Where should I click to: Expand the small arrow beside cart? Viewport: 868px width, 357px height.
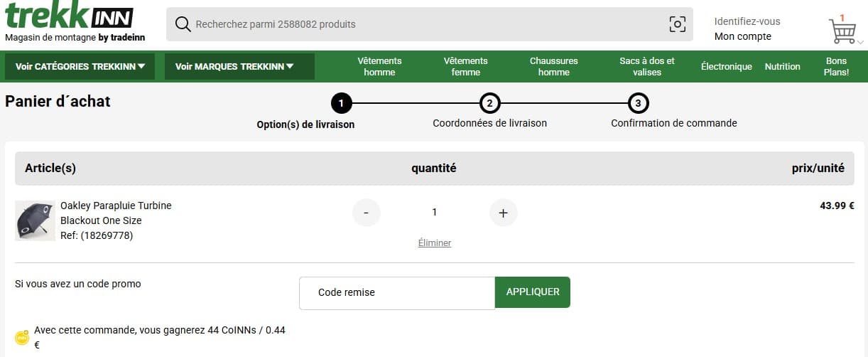pyautogui.click(x=860, y=43)
